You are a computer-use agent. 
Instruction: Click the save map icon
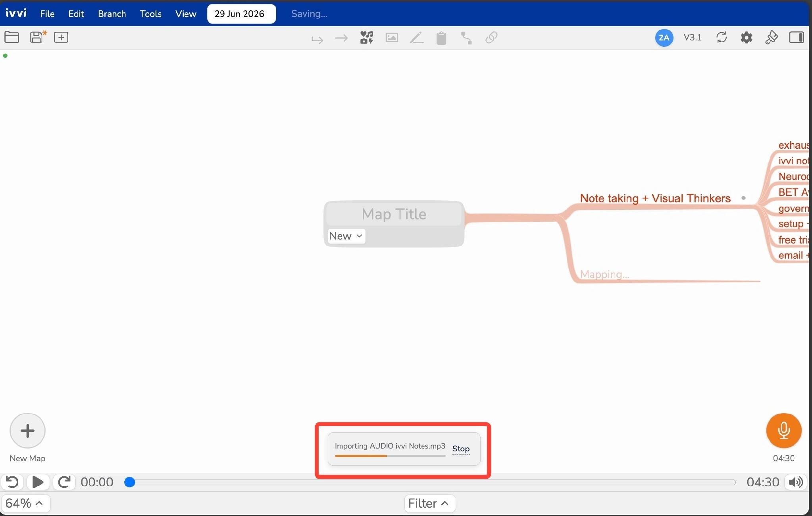tap(38, 37)
